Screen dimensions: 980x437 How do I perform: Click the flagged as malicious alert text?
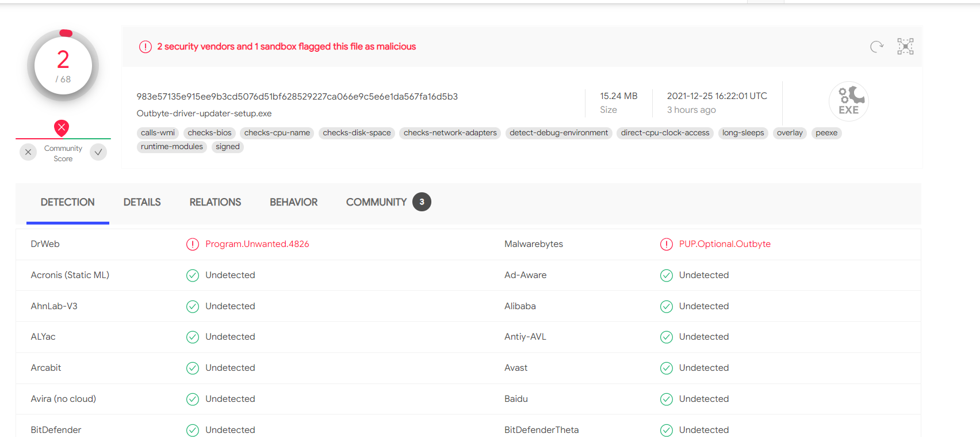[x=286, y=47]
